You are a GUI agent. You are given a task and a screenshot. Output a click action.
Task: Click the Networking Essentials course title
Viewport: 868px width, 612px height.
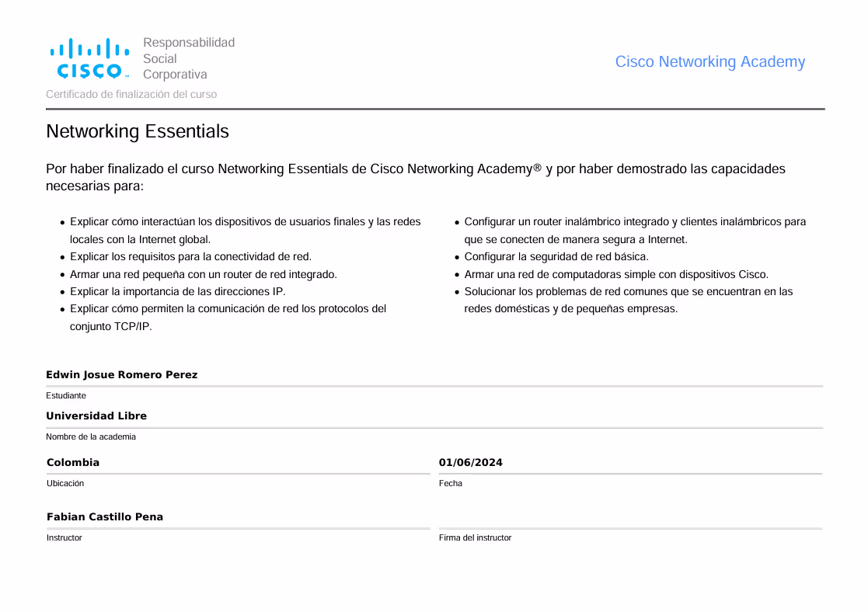pos(138,131)
